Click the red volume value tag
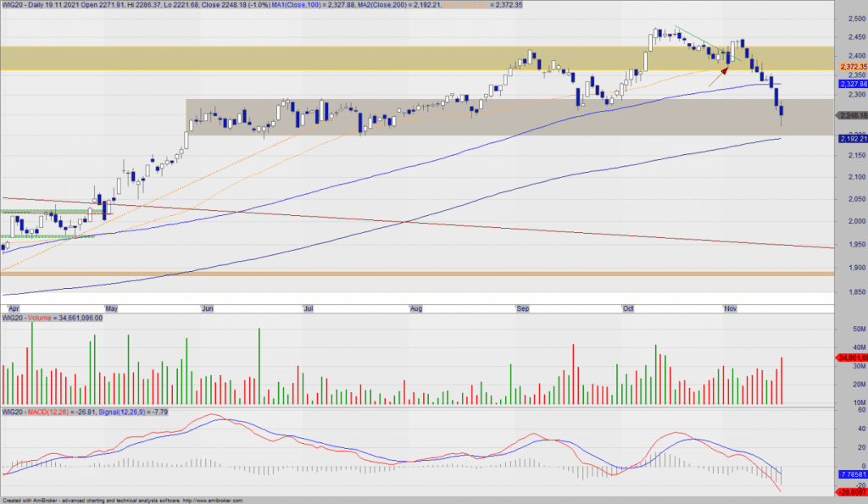The width and height of the screenshot is (868, 504). (851, 358)
